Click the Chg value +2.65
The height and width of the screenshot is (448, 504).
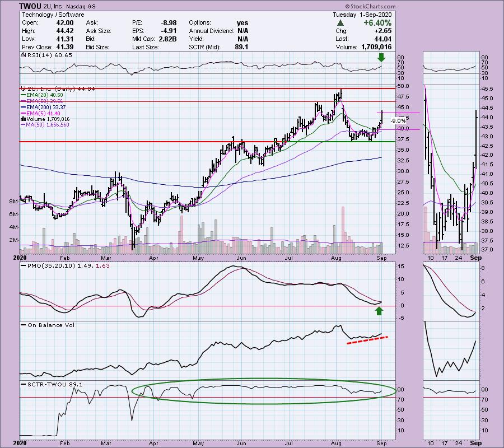(384, 31)
